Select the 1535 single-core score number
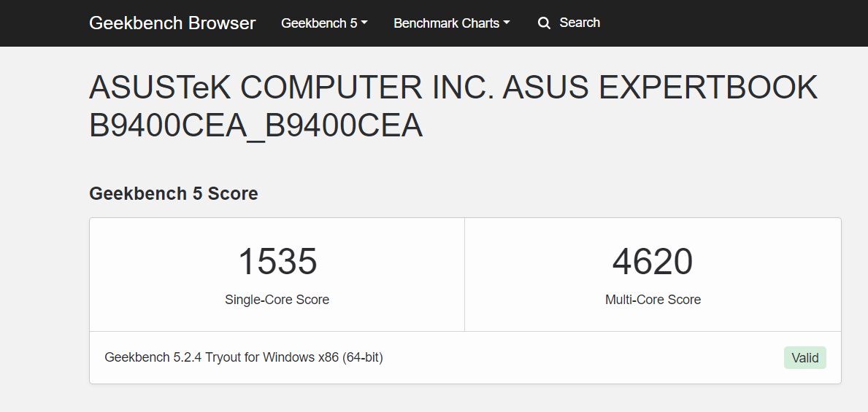Image resolution: width=868 pixels, height=412 pixels. point(277,262)
